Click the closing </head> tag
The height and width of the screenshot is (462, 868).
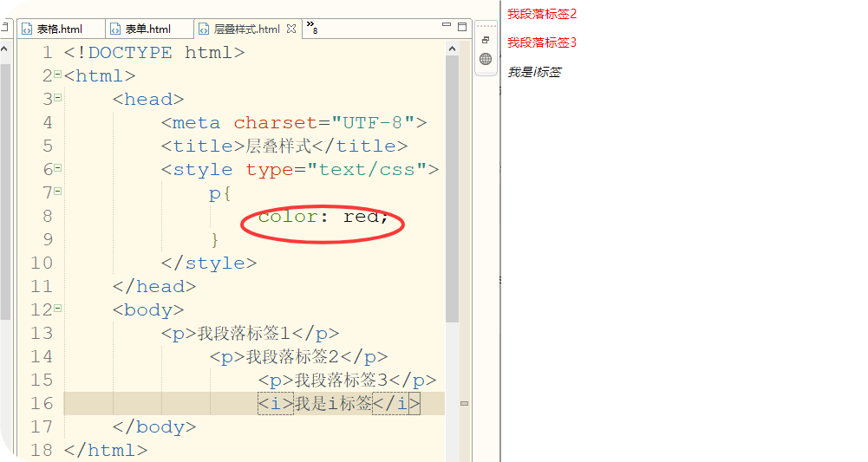pos(154,287)
